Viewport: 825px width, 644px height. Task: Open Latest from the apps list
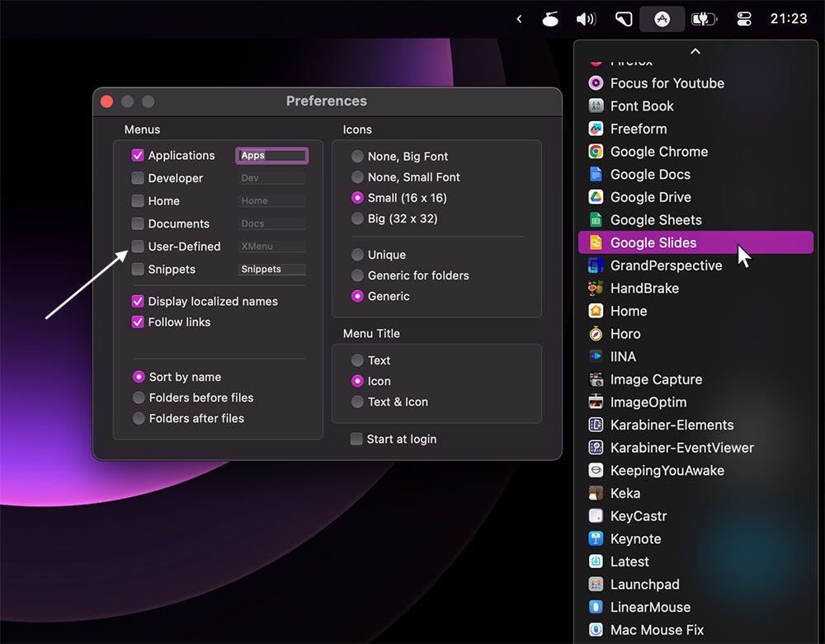pyautogui.click(x=695, y=562)
